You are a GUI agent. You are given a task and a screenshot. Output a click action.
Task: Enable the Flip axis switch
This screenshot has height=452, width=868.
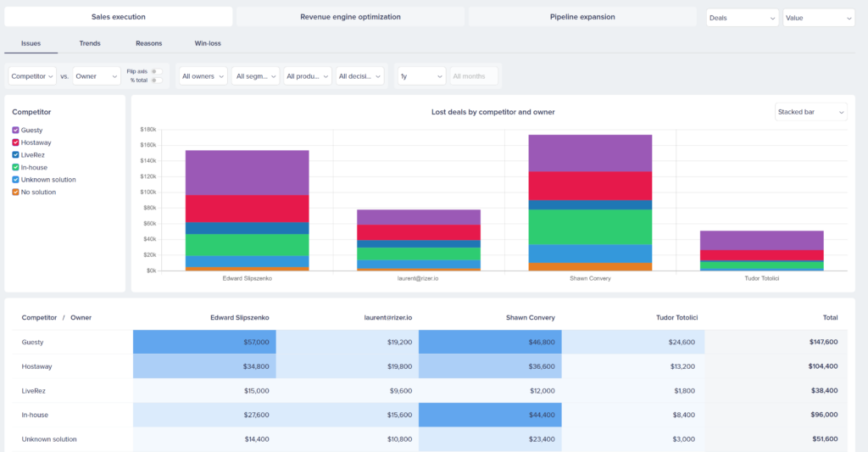point(158,71)
